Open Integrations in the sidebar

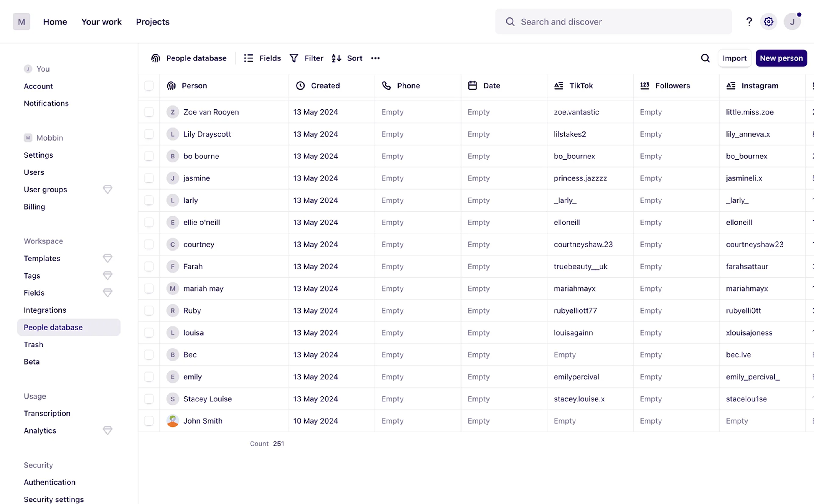45,310
